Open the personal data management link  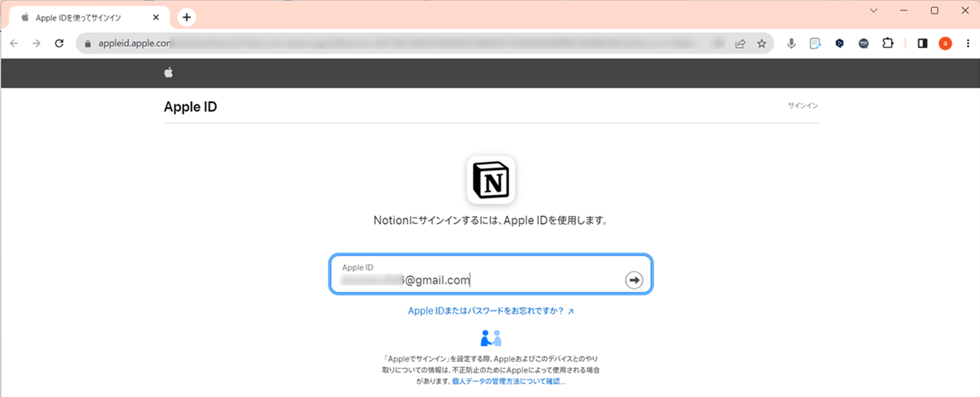[508, 381]
